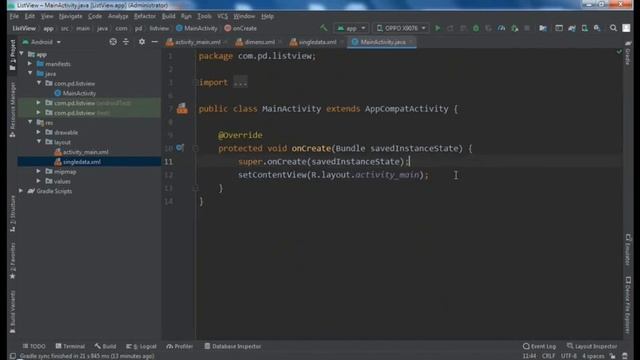The height and width of the screenshot is (360, 640).
Task: Click the Make Project hammer icon
Action: coord(323,28)
